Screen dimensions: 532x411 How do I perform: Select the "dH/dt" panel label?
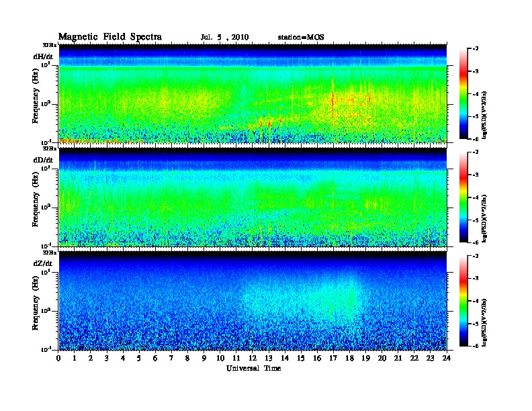point(43,56)
